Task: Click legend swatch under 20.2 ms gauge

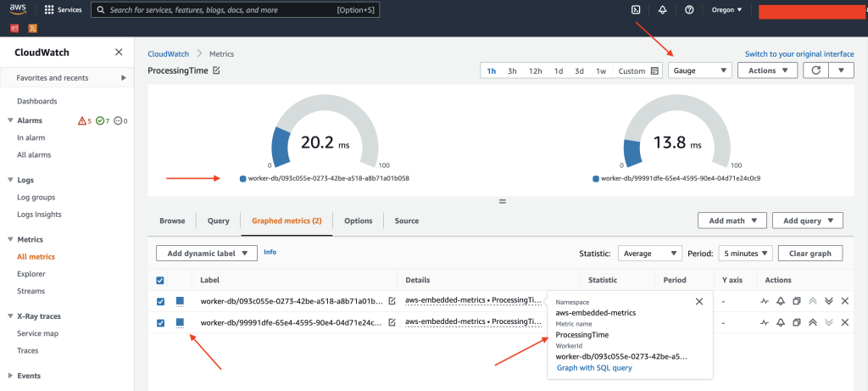Action: click(x=242, y=179)
